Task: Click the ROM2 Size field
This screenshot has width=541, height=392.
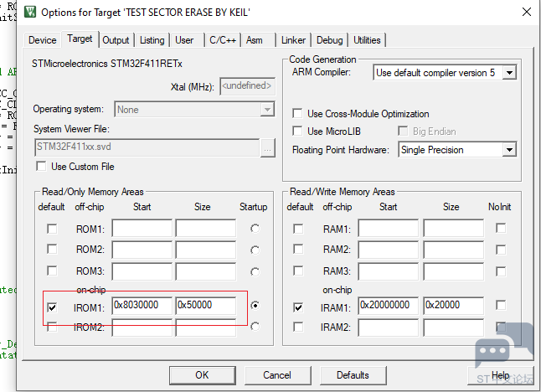Action: (x=206, y=250)
